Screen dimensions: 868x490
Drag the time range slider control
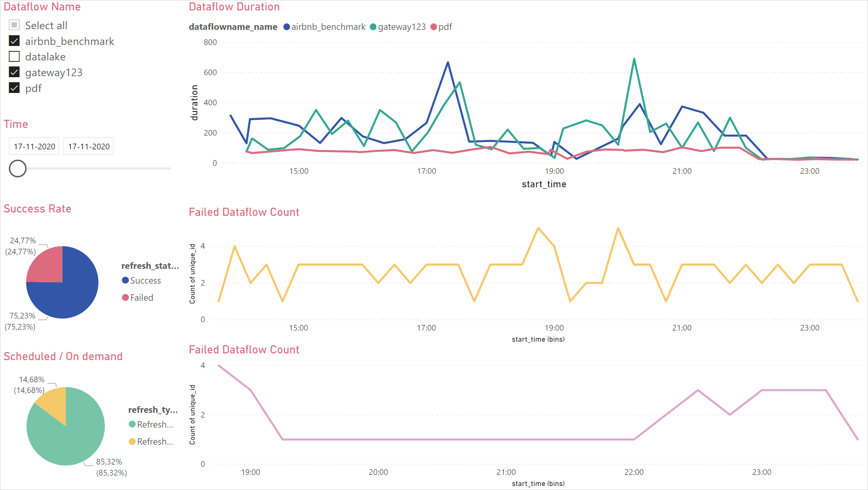[17, 169]
